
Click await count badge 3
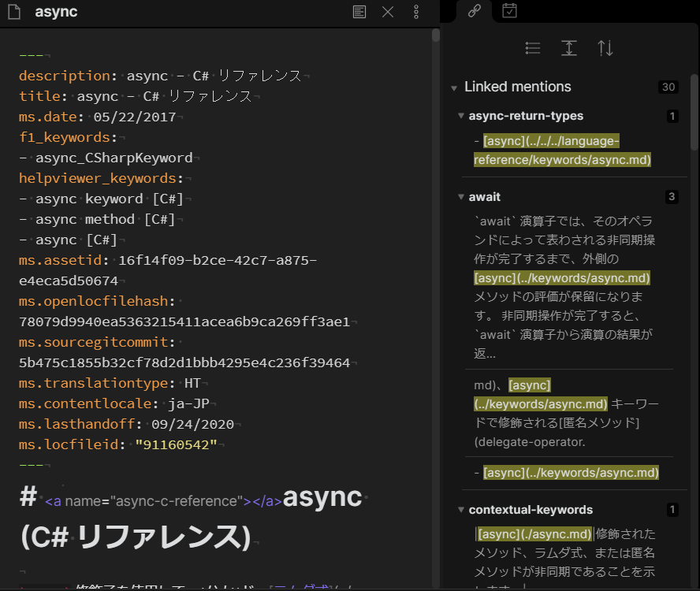(672, 197)
